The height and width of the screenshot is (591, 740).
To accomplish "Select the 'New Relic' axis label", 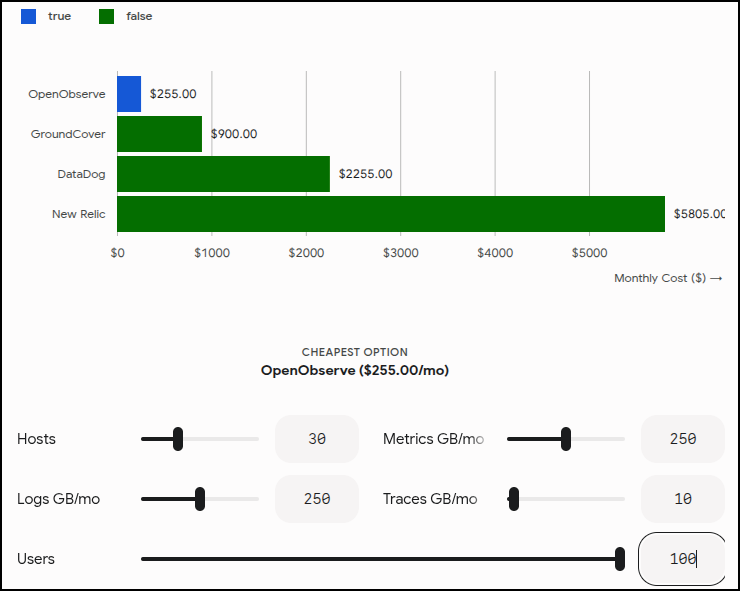I will pyautogui.click(x=78, y=214).
